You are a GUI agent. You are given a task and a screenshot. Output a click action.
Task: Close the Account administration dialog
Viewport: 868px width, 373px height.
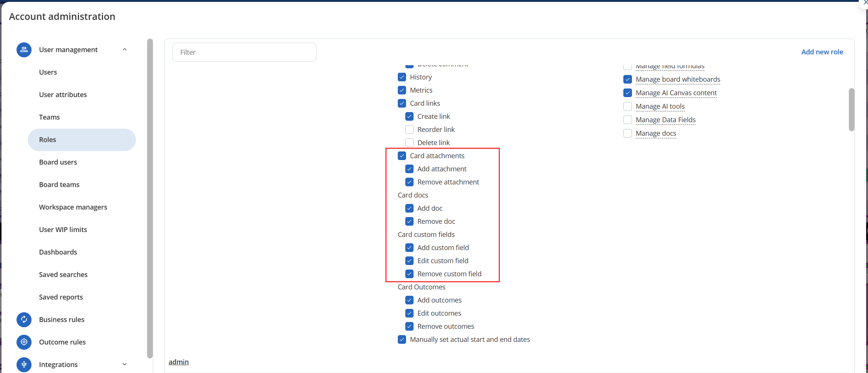point(865,3)
